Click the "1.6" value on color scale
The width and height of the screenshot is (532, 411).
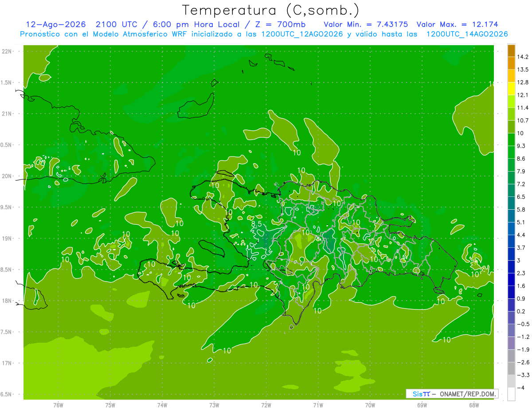tap(522, 286)
